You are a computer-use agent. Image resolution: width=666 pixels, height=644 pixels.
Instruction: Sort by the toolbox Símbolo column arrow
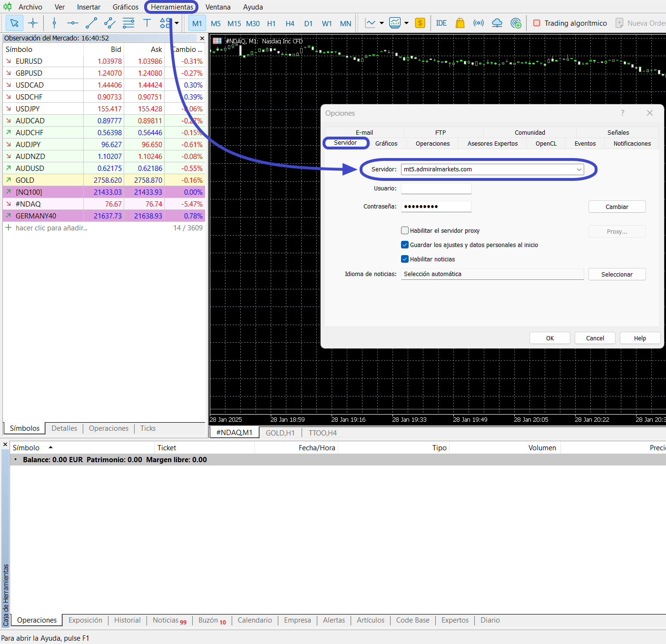pyautogui.click(x=50, y=447)
